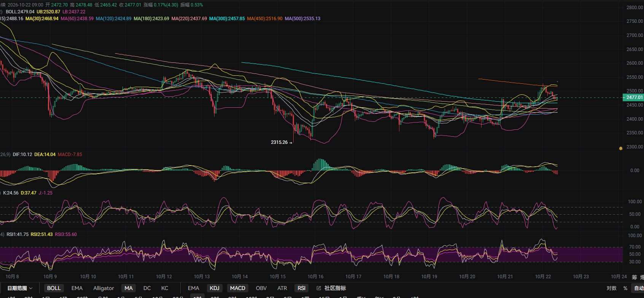Switch price axis to 对数 log scale

tap(612, 288)
